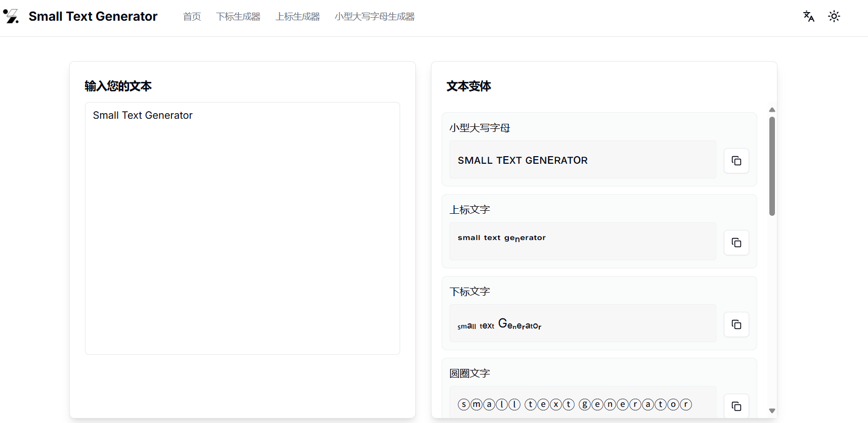868x423 pixels.
Task: Open the 上标生成器 nav link
Action: (x=297, y=17)
